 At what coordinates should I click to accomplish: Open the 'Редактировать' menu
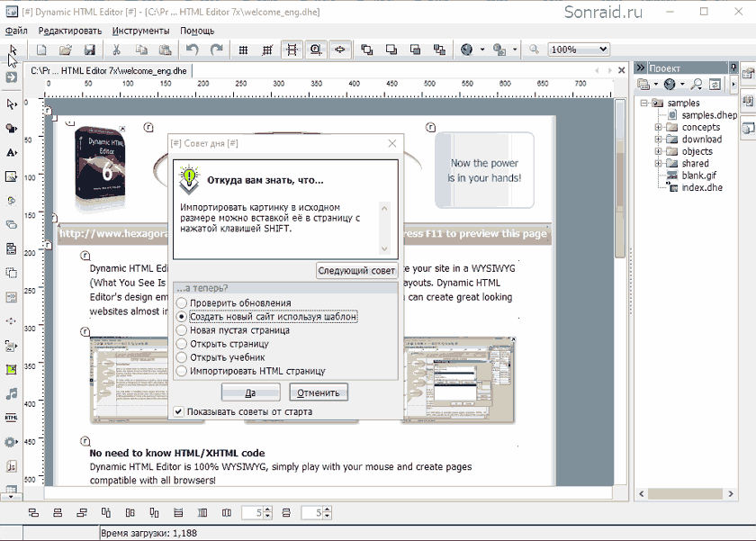pos(70,31)
